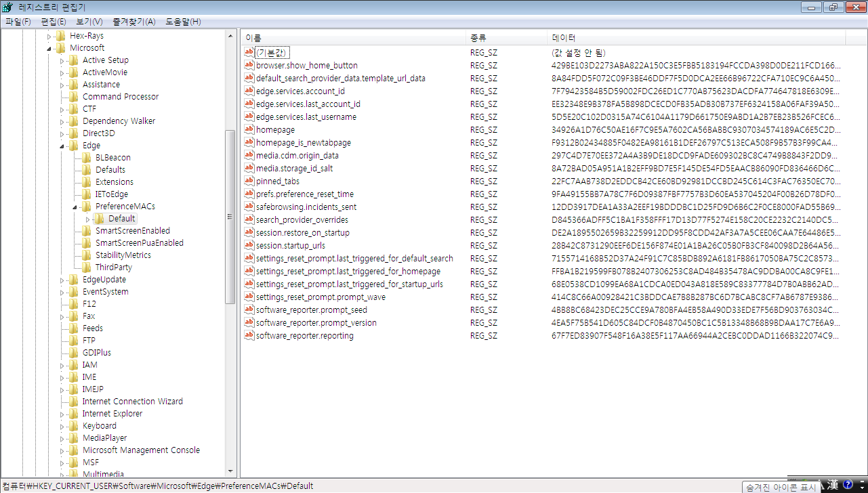Click the ab icon for pinned_tabs

(249, 181)
